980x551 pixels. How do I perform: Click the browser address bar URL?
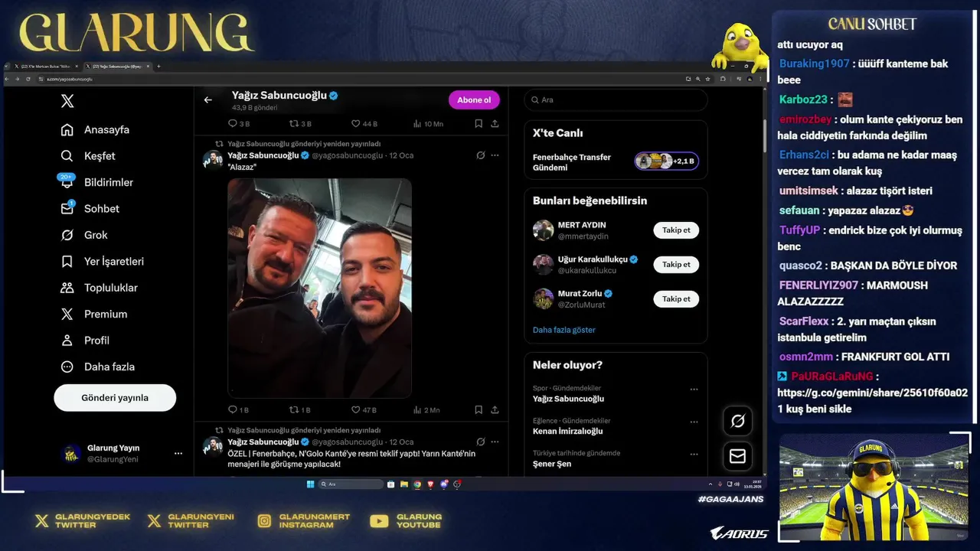pyautogui.click(x=70, y=79)
